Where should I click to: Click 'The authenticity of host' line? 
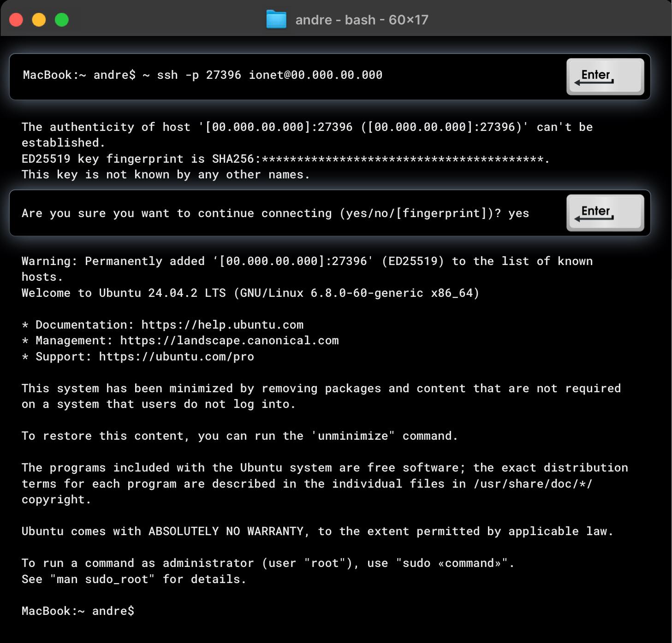tap(307, 127)
